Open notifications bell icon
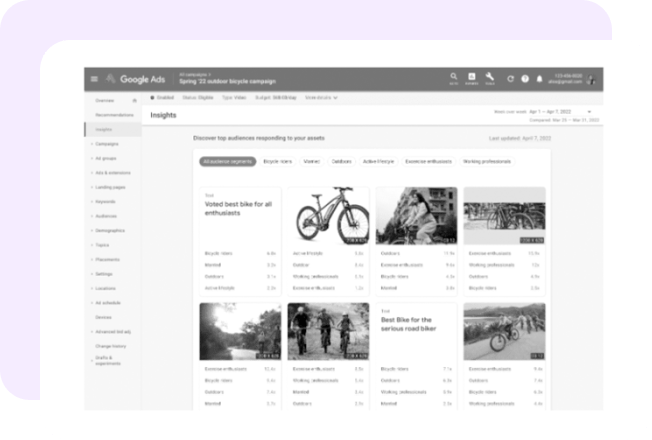This screenshot has width=652, height=440. click(540, 79)
